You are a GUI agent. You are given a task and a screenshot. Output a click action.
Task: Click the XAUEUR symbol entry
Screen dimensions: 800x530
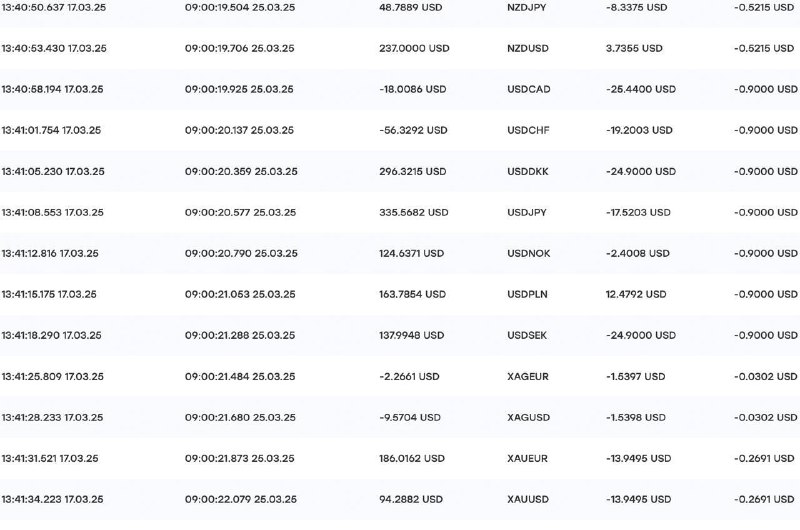click(x=527, y=458)
